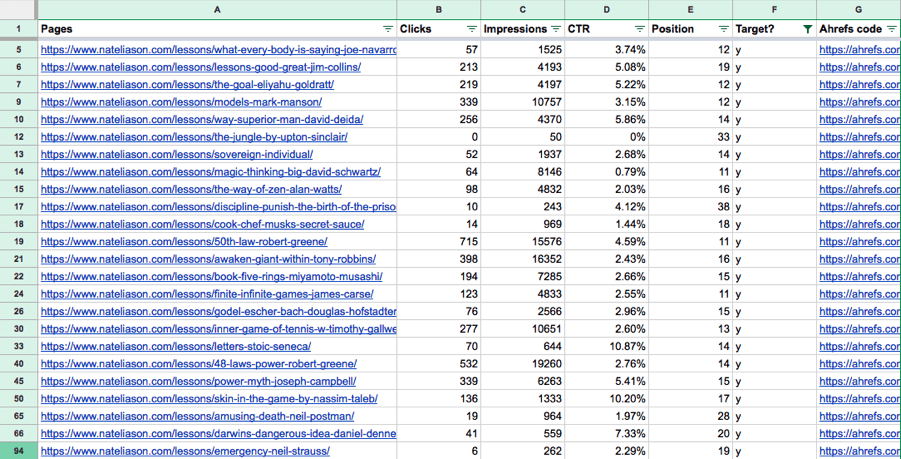Image resolution: width=901 pixels, height=459 pixels.
Task: Open the finite-infinite-games-james-carse link
Action: (x=207, y=294)
